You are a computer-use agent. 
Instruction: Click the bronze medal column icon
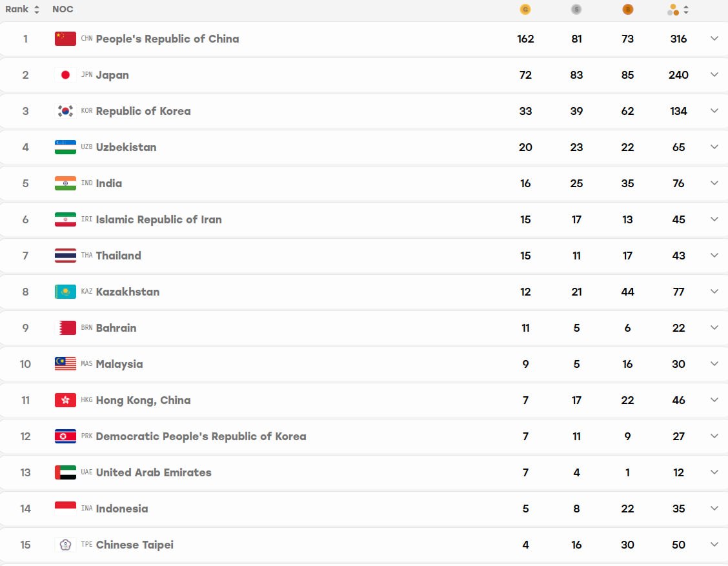[x=628, y=9]
